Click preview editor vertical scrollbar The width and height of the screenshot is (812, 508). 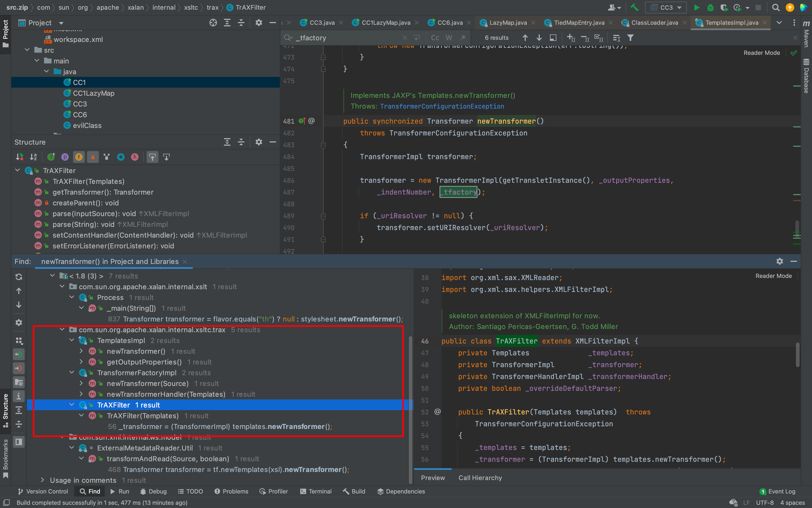pos(797,355)
